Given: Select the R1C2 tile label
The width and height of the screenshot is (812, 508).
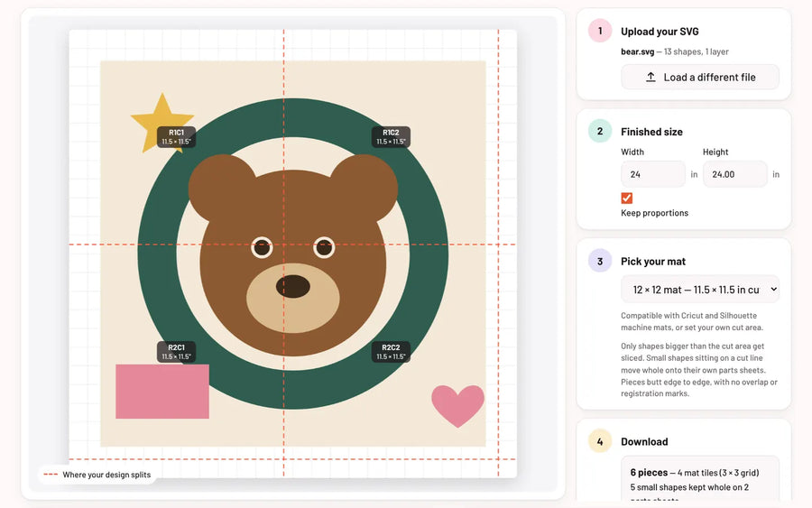Looking at the screenshot, I should [391, 137].
